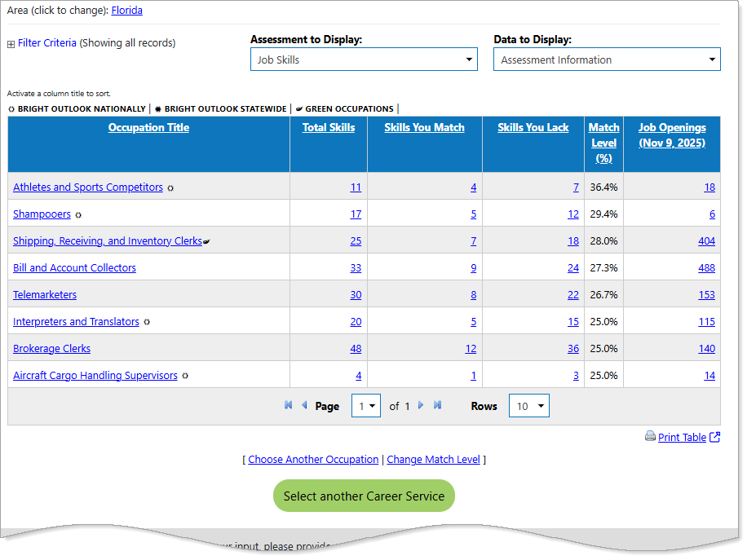
Task: Click the Select another Career Service button
Action: coord(364,496)
